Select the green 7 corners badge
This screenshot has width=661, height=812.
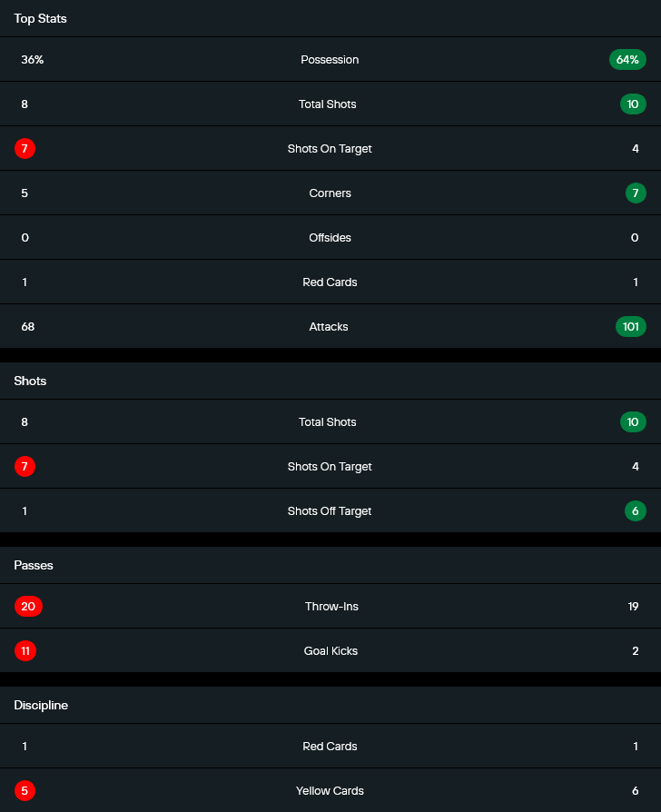coord(636,193)
